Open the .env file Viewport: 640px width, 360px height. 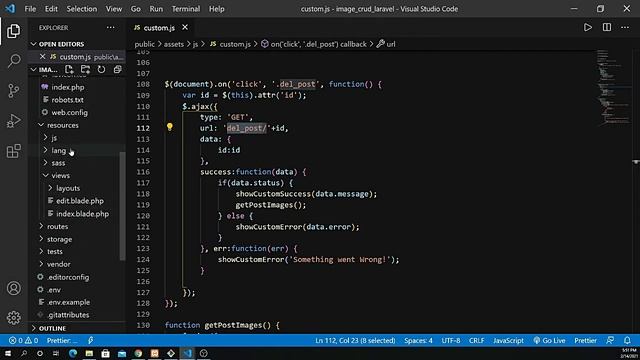pos(54,289)
